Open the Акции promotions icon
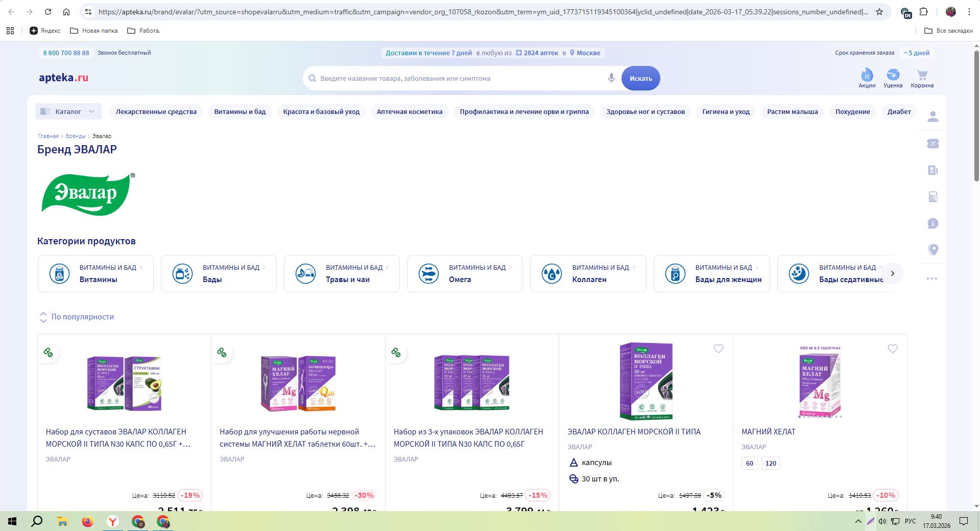980x531 pixels. [x=867, y=78]
